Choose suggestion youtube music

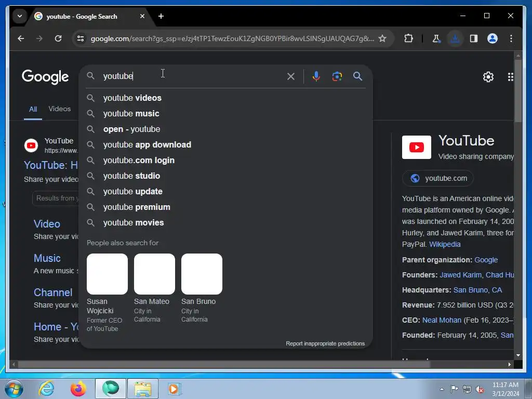click(225, 114)
